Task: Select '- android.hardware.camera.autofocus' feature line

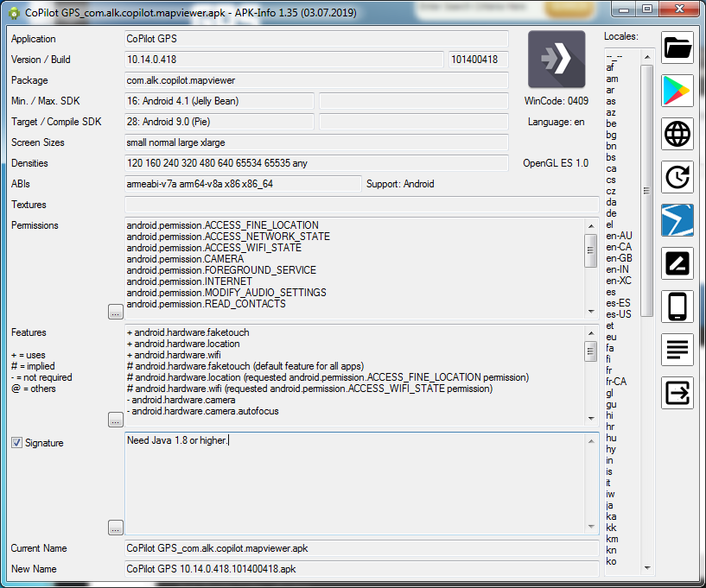Action: (202, 411)
